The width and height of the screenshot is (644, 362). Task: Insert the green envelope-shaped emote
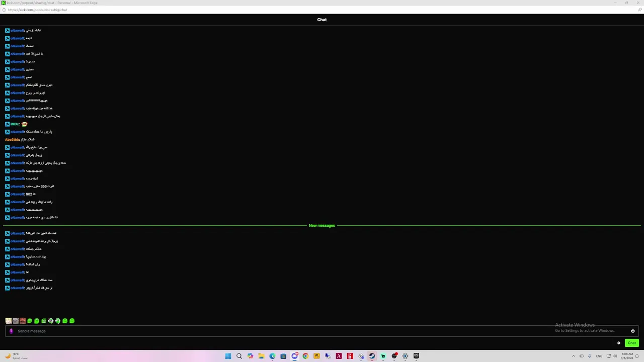coord(44,321)
